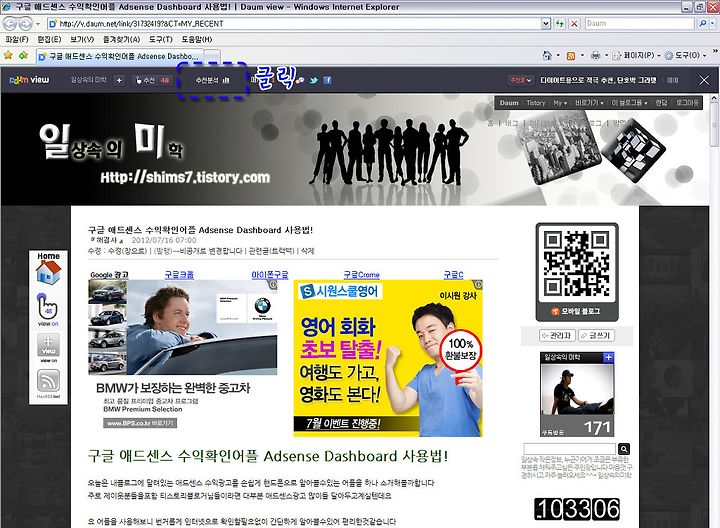Click the 구글Crome ad link
The width and height of the screenshot is (720, 528).
tap(361, 275)
